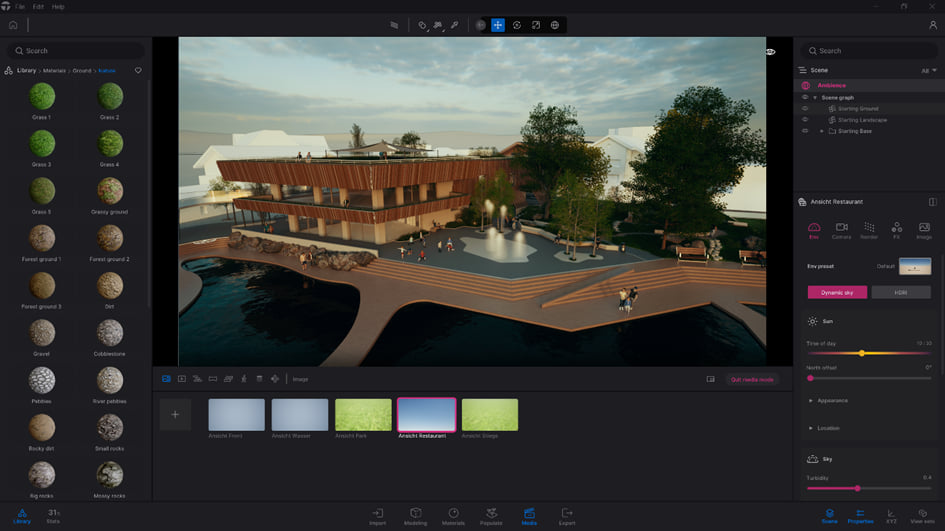Open the Render settings icon
945x531 pixels.
tap(869, 229)
